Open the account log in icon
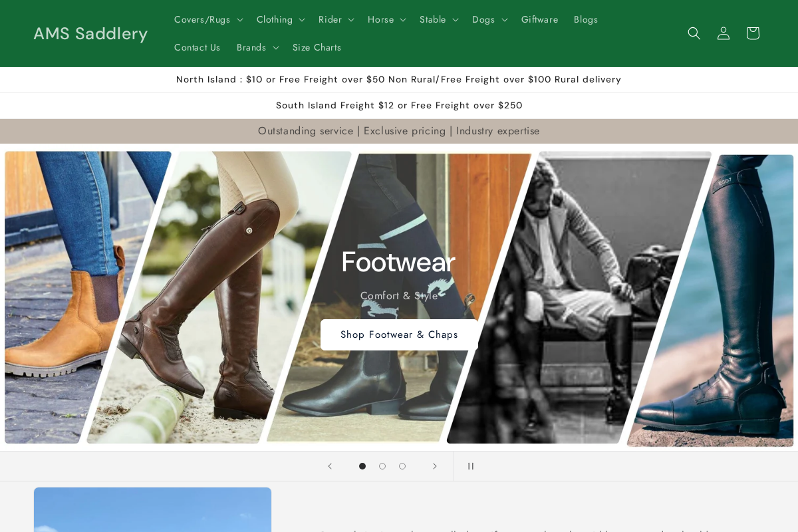The image size is (798, 532). click(724, 33)
